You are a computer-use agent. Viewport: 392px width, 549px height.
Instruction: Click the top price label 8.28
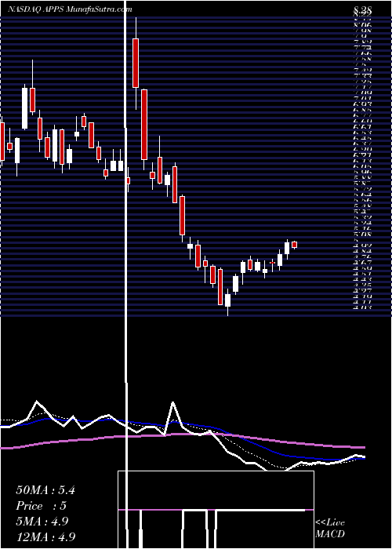point(362,10)
